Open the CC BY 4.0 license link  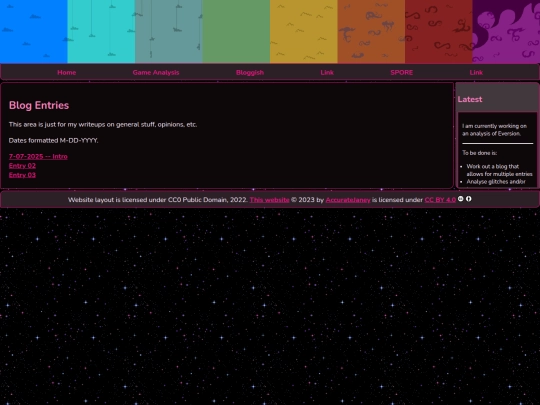click(440, 200)
